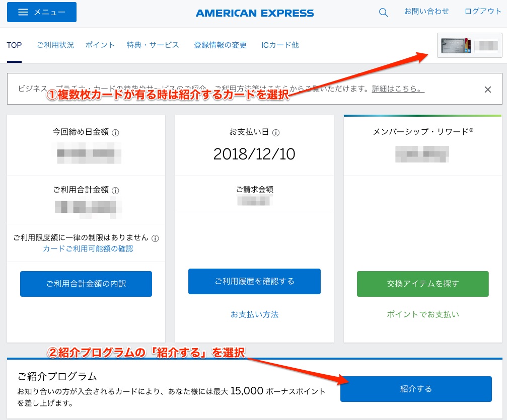Open the ICカード他 tab
The width and height of the screenshot is (507, 420).
tap(280, 45)
